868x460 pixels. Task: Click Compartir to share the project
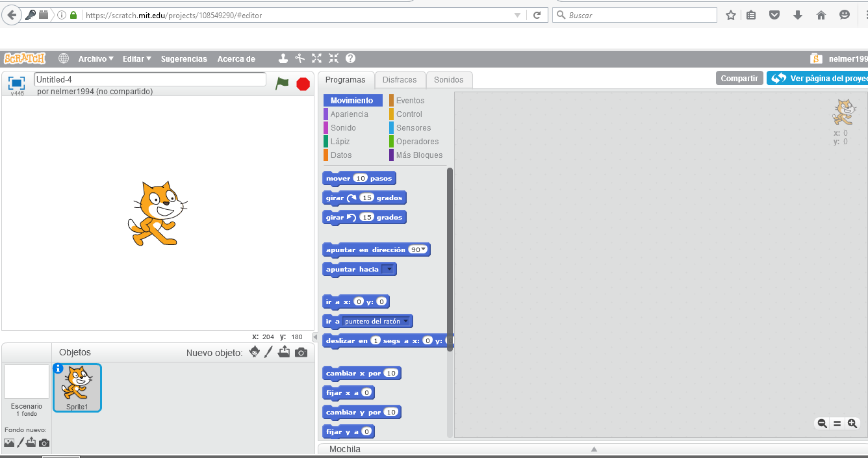(739, 77)
